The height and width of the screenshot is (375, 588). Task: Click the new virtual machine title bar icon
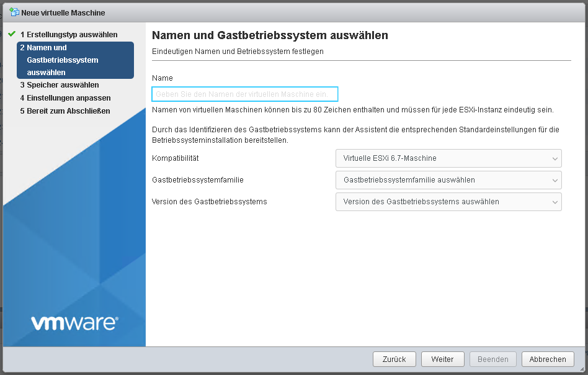point(14,12)
